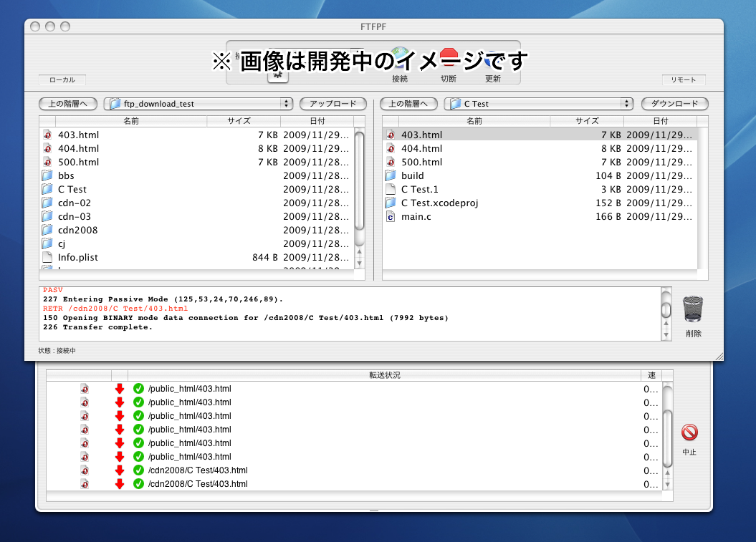Click the 166 B size of main.c
Viewport: 756px width, 542px height.
pos(608,216)
